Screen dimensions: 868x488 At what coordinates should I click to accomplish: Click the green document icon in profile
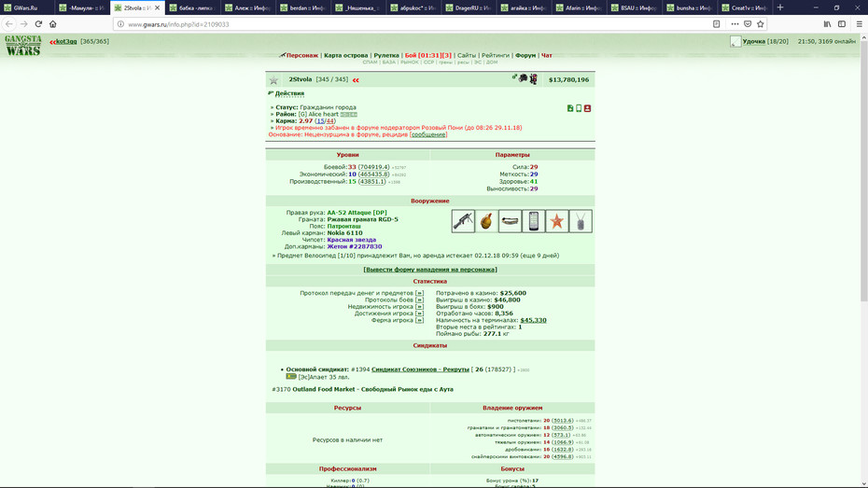point(570,108)
